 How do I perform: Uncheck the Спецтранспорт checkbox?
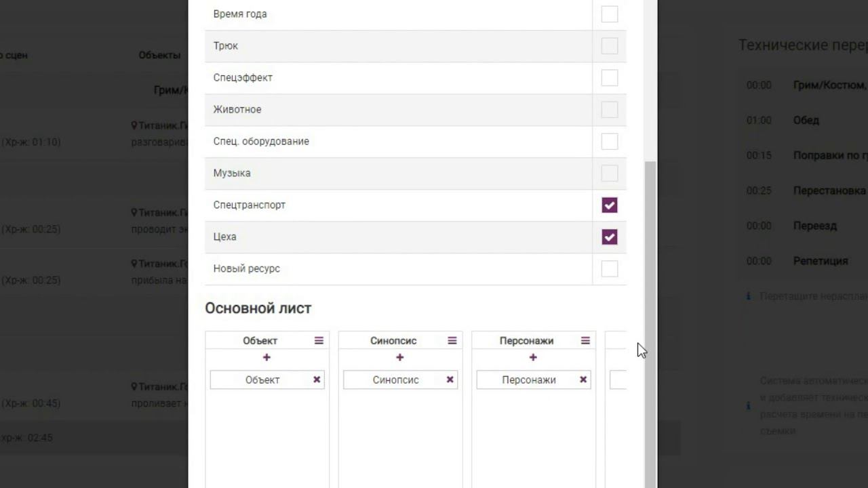click(610, 205)
